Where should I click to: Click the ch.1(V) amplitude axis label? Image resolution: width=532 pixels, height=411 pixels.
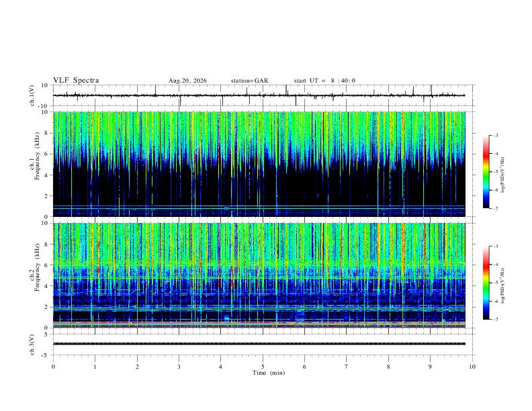[x=32, y=95]
